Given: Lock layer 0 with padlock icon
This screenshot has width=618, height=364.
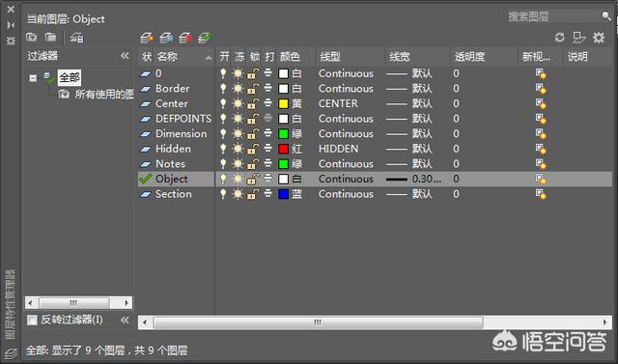Looking at the screenshot, I should point(253,73).
